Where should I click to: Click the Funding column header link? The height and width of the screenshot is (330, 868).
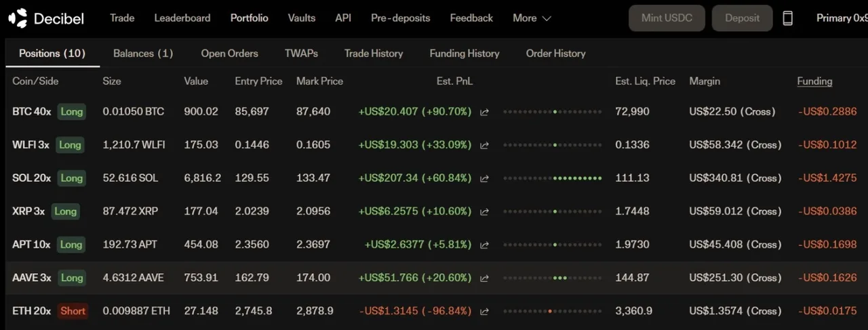814,81
